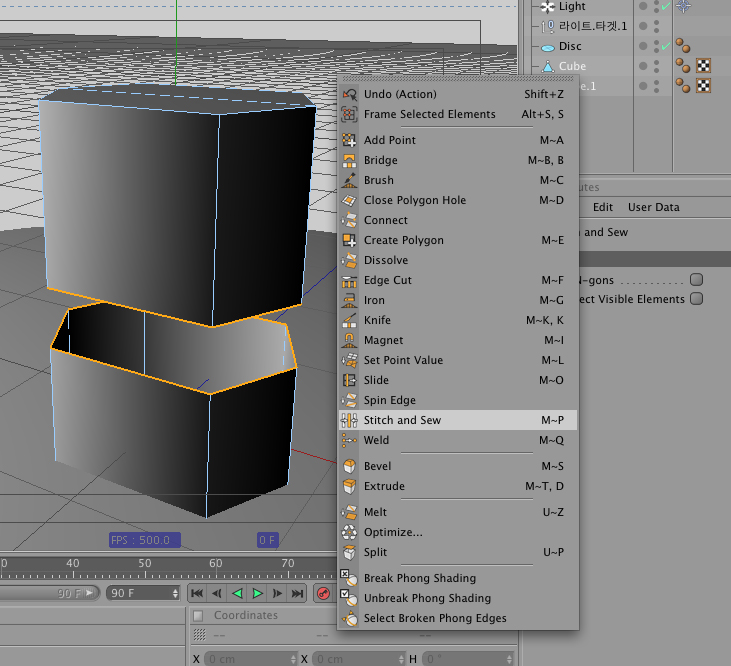
Task: Click the Add Point tool icon
Action: (349, 140)
